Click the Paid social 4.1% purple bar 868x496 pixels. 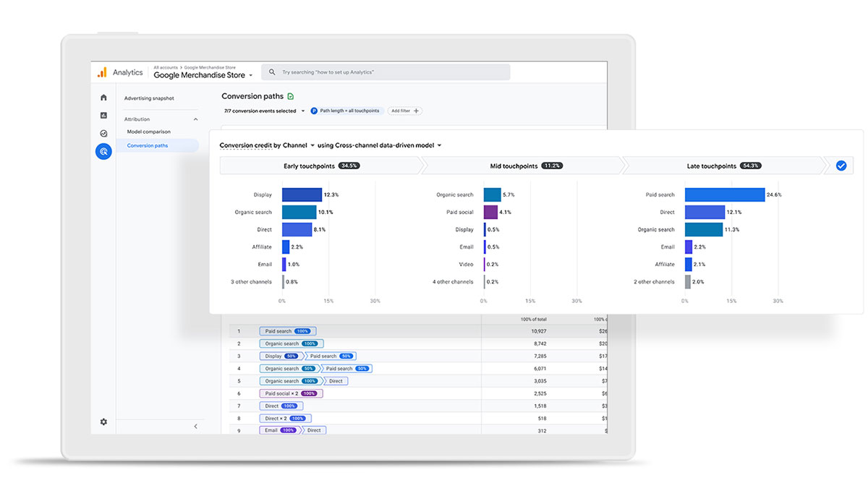(x=490, y=212)
